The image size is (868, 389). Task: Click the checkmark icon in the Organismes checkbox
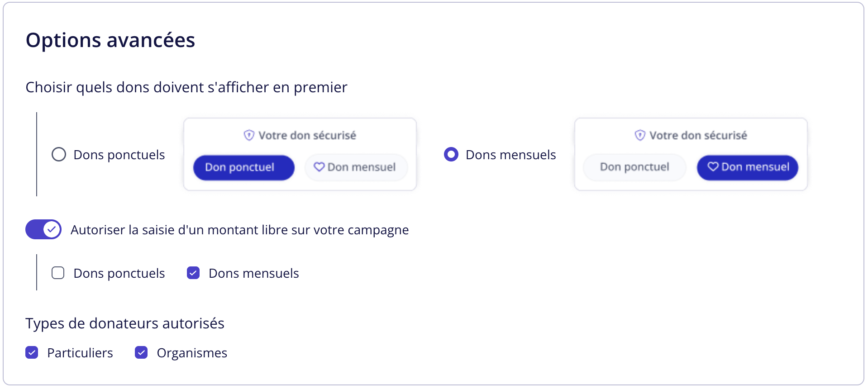pyautogui.click(x=141, y=352)
